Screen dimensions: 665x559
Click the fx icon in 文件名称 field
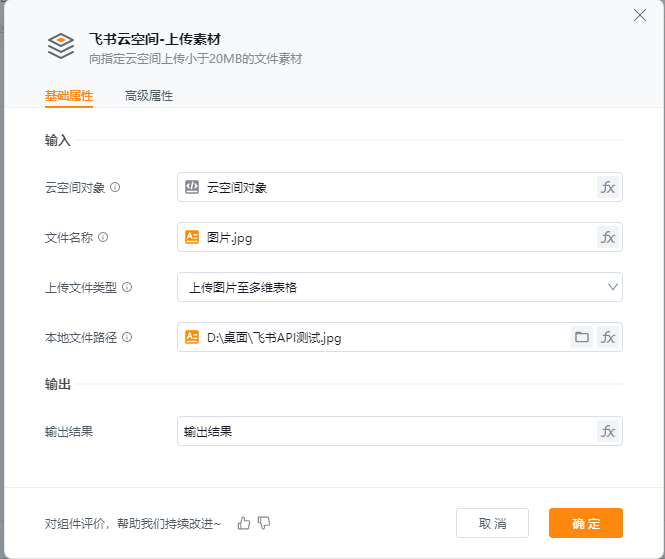coord(608,238)
